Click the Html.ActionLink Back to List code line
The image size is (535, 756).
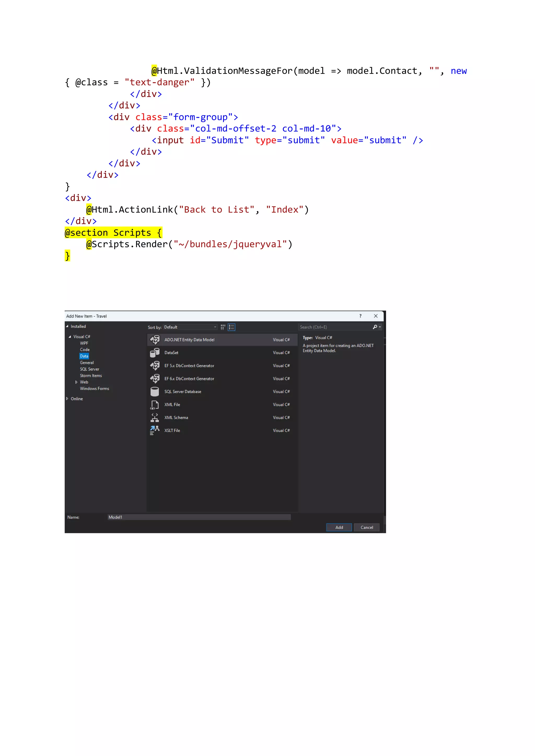197,209
